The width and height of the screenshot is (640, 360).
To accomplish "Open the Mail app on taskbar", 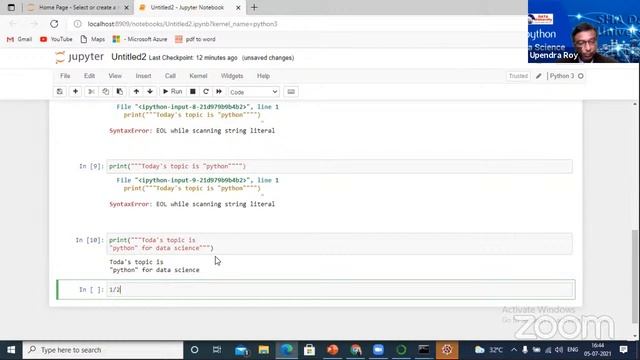I will pyautogui.click(x=241, y=350).
